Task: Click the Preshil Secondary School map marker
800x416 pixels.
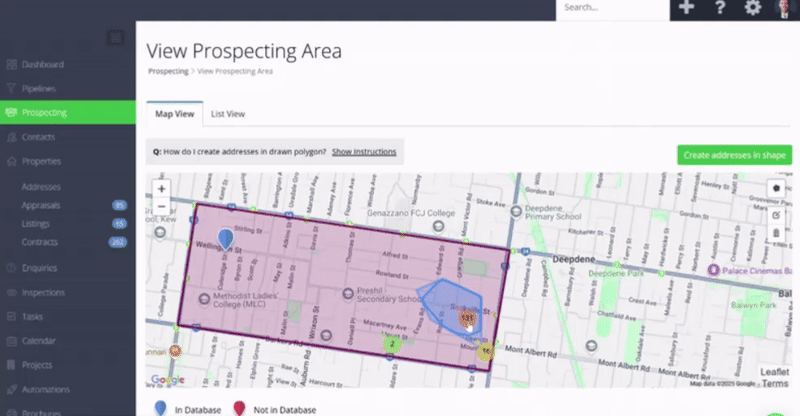Action: click(348, 293)
